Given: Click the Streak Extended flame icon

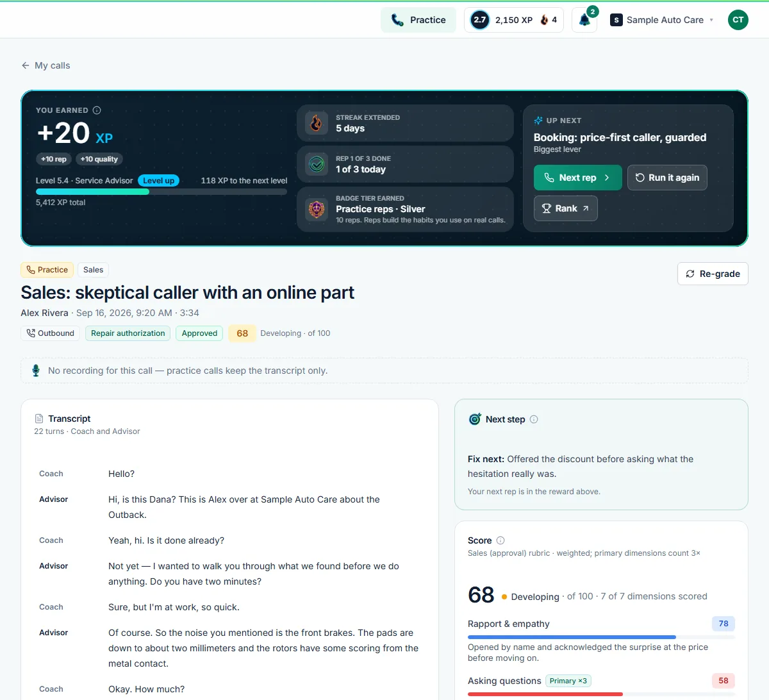Looking at the screenshot, I should tap(317, 122).
